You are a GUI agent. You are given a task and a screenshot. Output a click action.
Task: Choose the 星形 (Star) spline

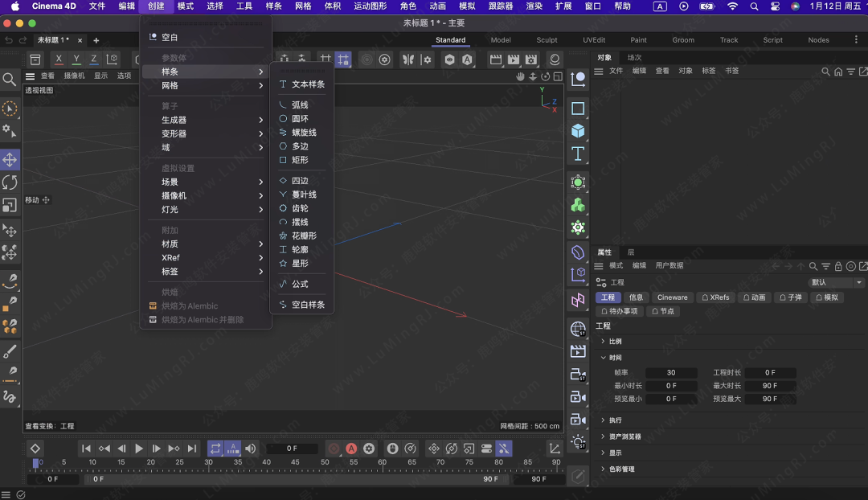(299, 263)
